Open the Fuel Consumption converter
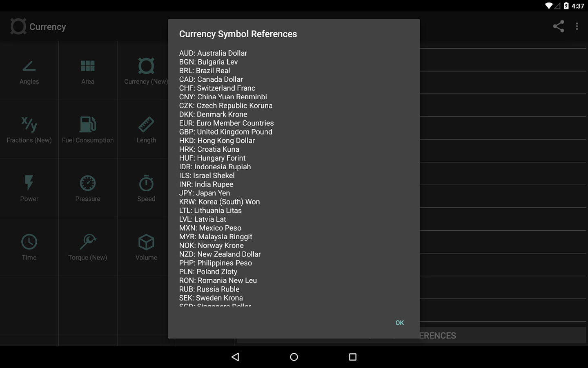Viewport: 588px width, 368px height. [88, 129]
